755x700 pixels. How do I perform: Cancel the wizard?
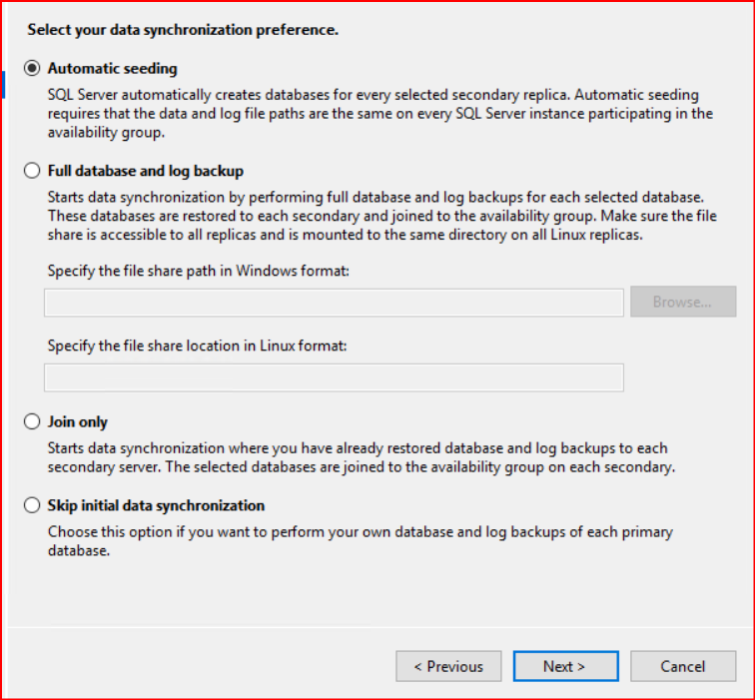click(x=683, y=666)
